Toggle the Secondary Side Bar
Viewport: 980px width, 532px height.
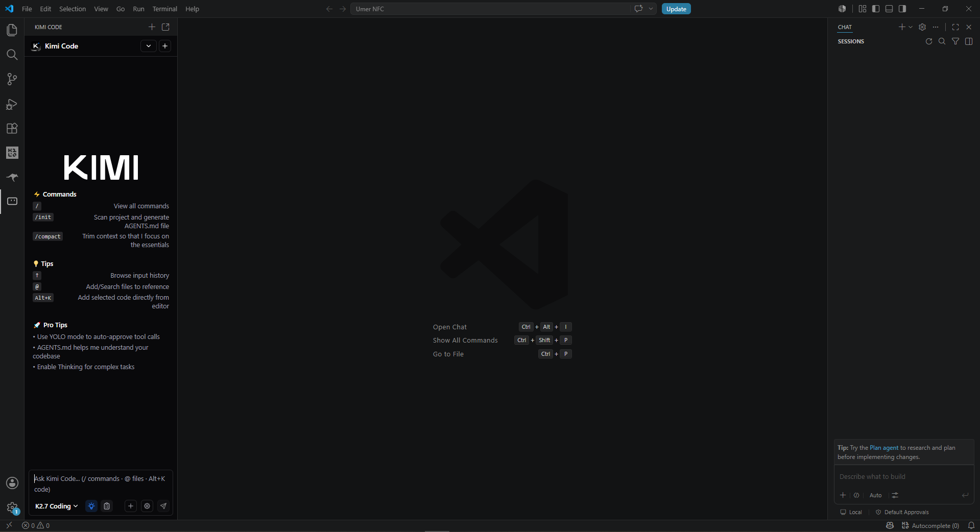pos(902,9)
